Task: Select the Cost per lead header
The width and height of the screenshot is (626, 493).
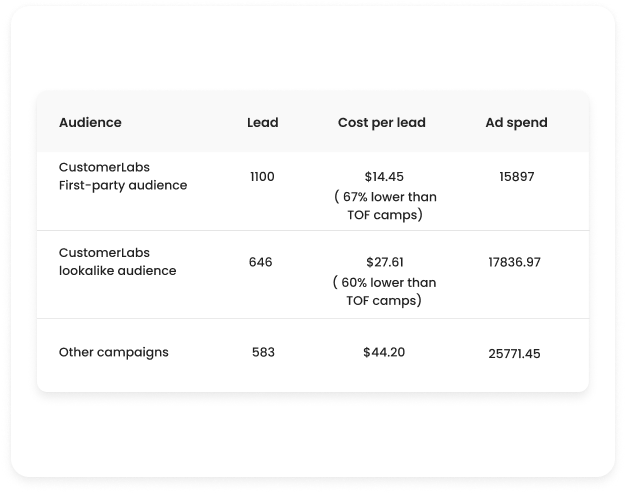Action: click(x=382, y=123)
